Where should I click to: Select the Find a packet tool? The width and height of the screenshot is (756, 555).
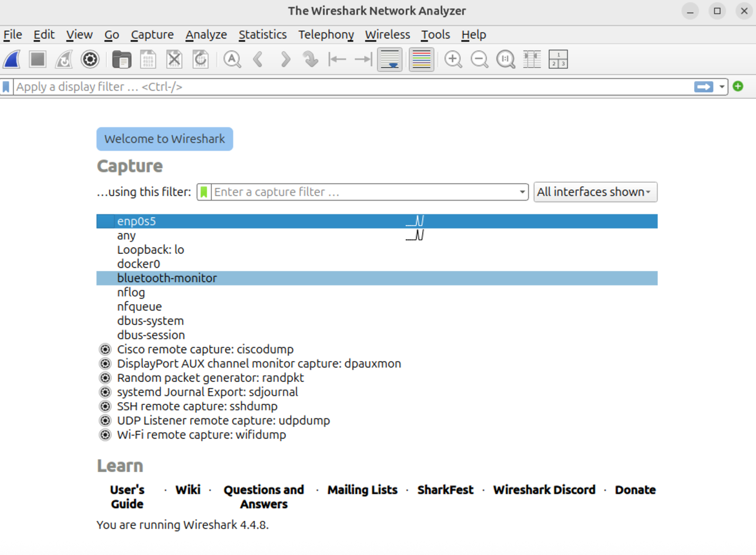(232, 59)
